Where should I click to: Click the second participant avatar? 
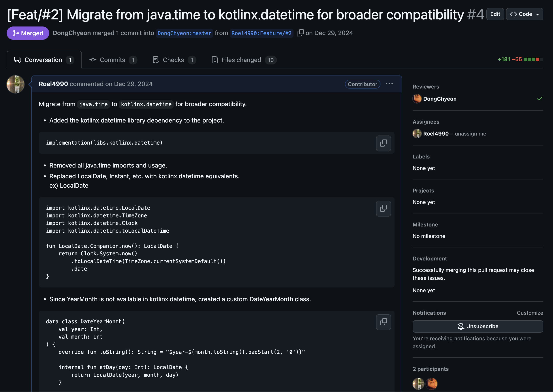[x=431, y=383]
